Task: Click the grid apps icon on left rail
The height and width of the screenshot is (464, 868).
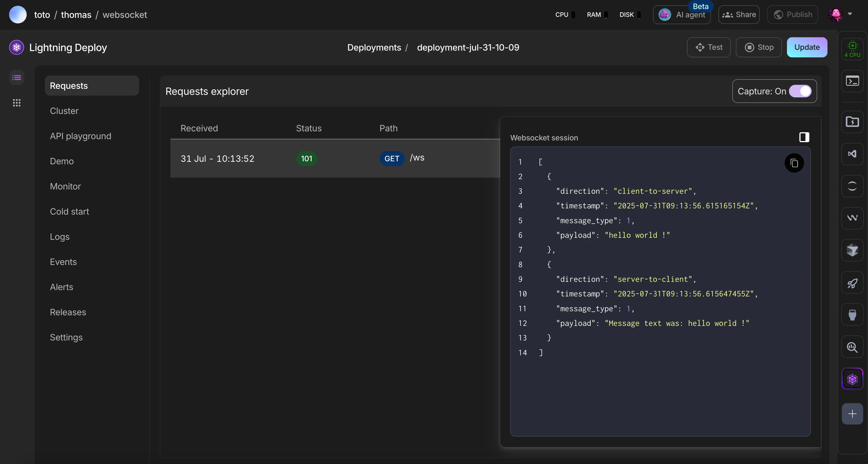Action: pos(17,103)
